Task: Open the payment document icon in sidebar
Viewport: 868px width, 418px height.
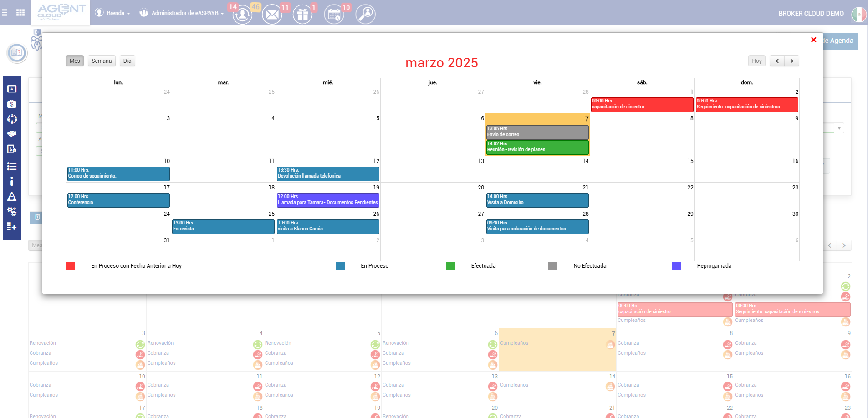Action: click(x=12, y=149)
